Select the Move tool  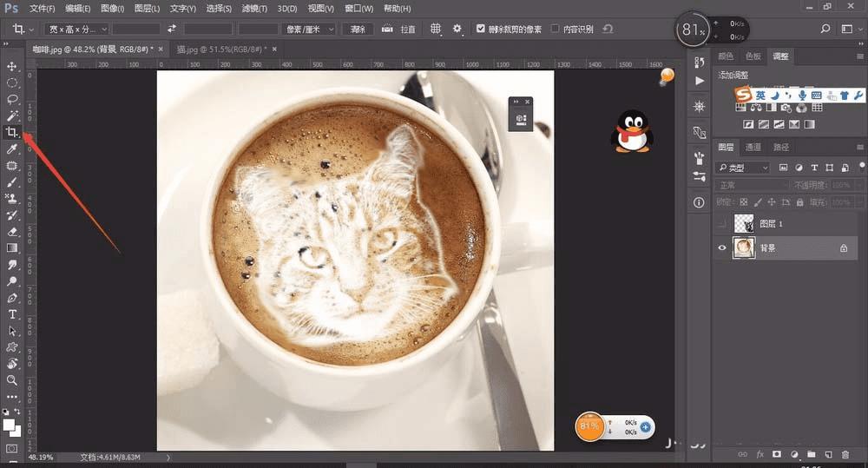tap(12, 66)
